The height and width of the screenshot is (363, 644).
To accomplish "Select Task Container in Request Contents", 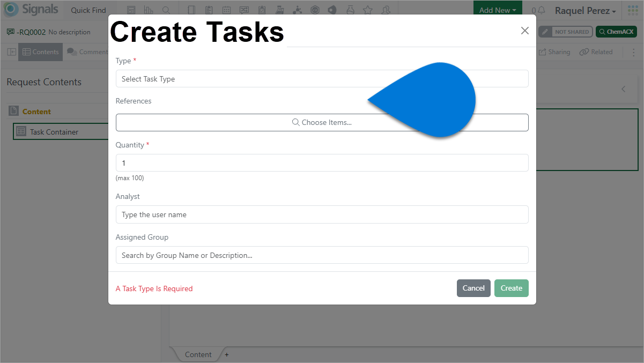I will 61,132.
